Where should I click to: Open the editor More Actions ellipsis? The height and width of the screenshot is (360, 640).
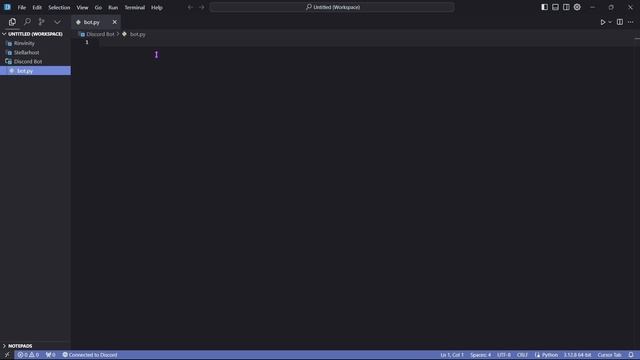click(631, 22)
